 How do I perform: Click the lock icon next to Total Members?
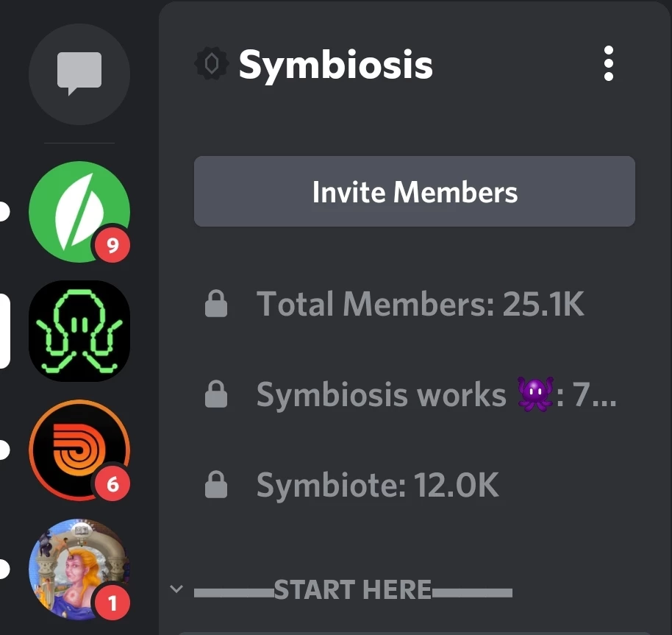click(216, 304)
